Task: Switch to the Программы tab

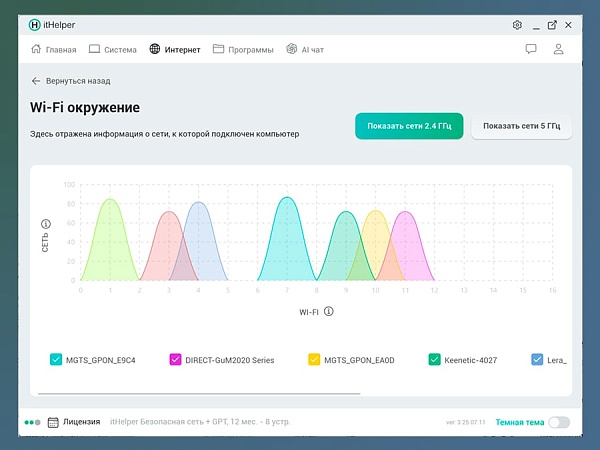Action: tap(243, 49)
